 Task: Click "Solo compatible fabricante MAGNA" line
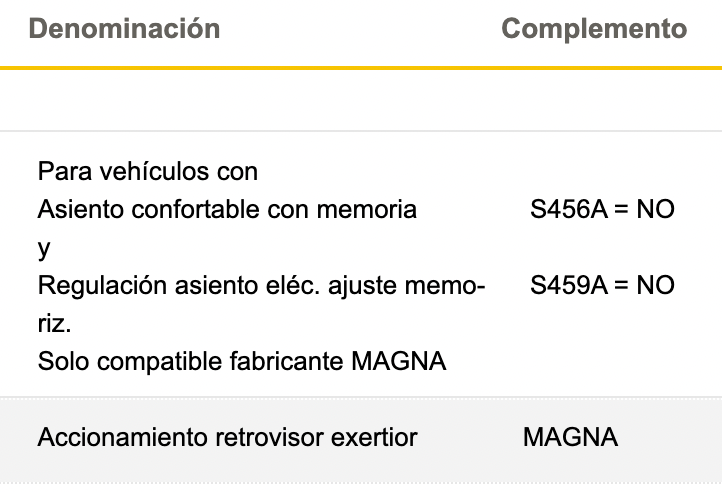[x=242, y=361]
